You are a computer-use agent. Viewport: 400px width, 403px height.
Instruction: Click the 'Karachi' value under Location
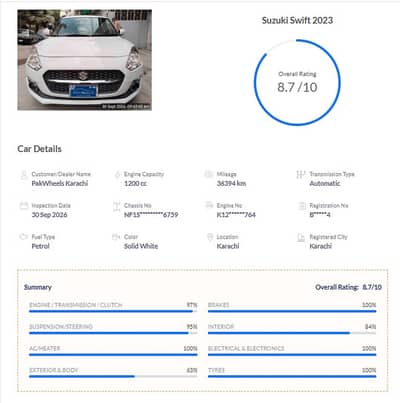click(x=228, y=246)
